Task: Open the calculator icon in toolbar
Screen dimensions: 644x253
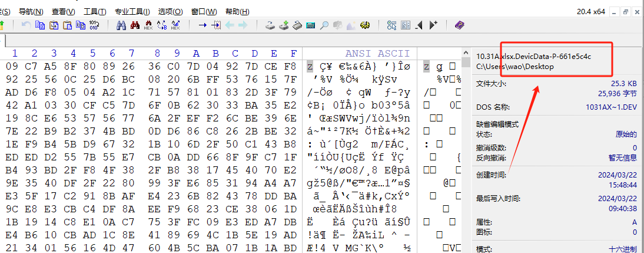Action: [x=310, y=25]
